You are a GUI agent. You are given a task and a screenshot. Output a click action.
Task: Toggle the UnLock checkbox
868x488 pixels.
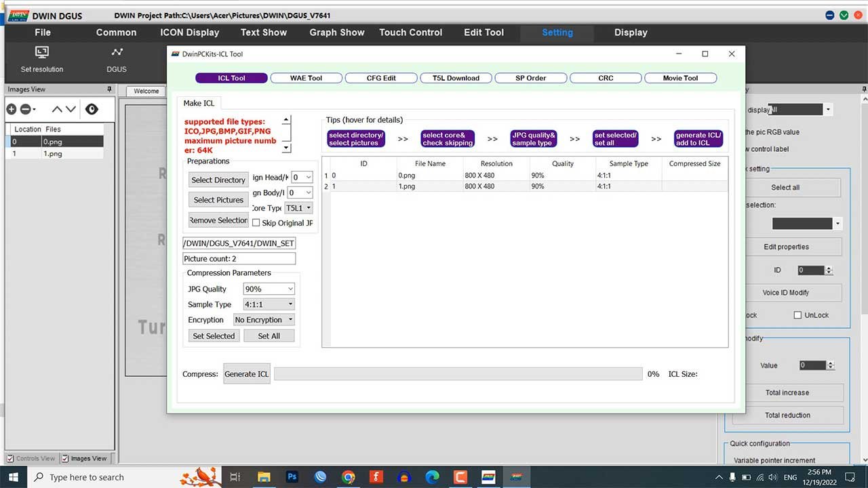click(x=797, y=315)
